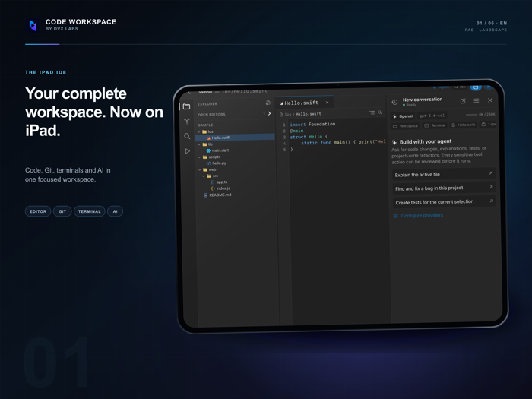This screenshot has height=399, width=532.
Task: Open the Search magnifier in the activity bar
Action: click(x=187, y=136)
